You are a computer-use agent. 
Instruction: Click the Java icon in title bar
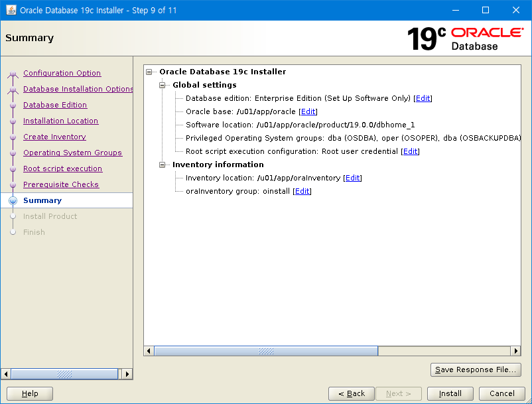tap(11, 10)
